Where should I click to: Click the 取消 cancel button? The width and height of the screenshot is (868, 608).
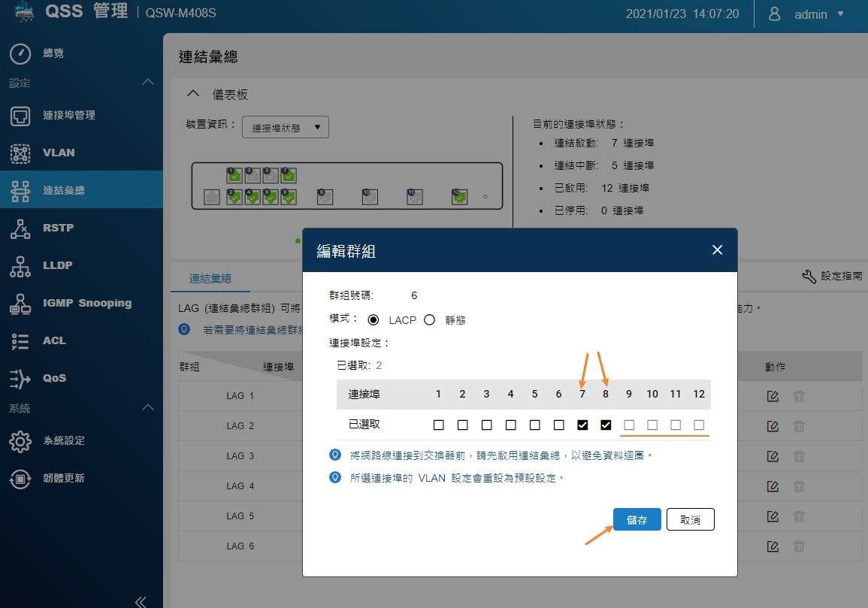tap(690, 519)
